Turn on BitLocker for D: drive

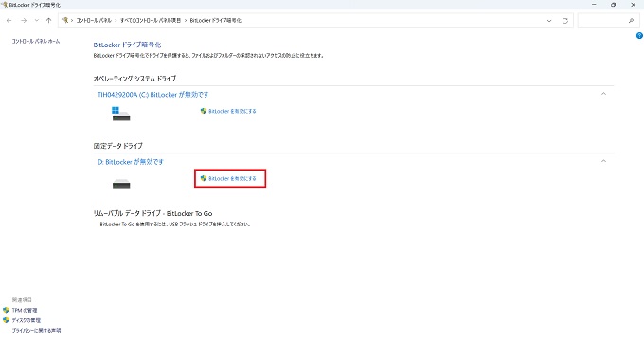click(x=232, y=178)
